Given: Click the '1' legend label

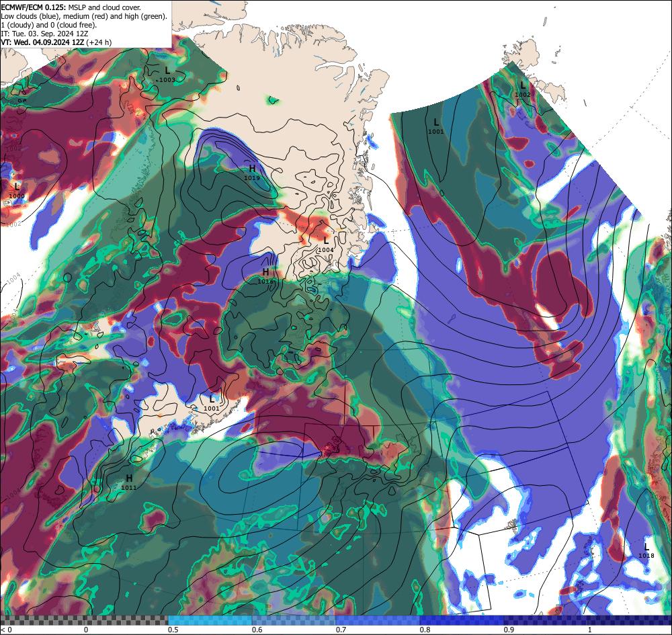Looking at the screenshot, I should click(x=590, y=630).
